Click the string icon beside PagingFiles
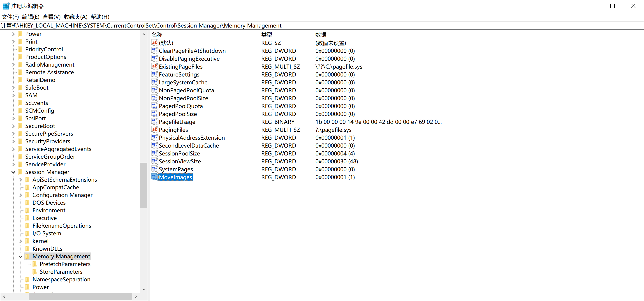 tap(155, 130)
